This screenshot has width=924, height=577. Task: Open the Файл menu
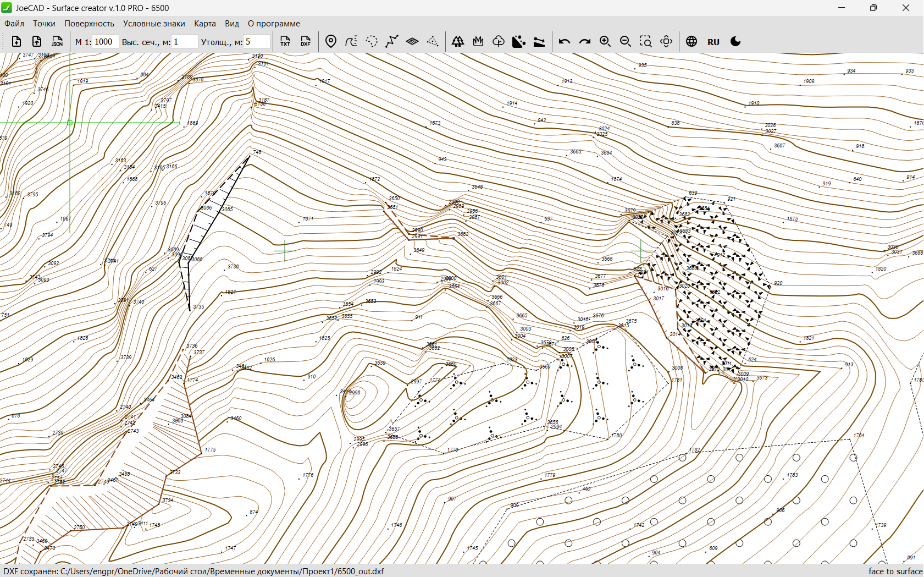(x=14, y=24)
